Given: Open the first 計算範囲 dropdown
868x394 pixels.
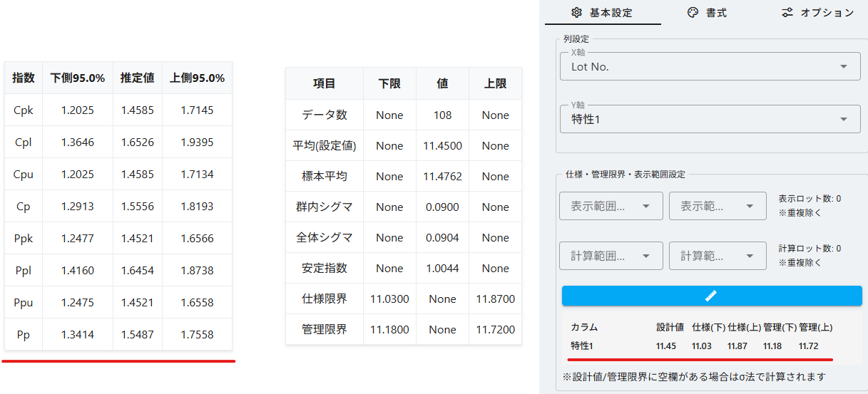Looking at the screenshot, I should click(611, 256).
